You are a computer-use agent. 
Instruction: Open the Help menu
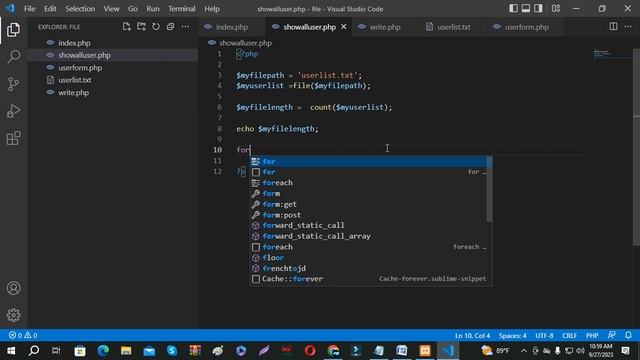212,9
